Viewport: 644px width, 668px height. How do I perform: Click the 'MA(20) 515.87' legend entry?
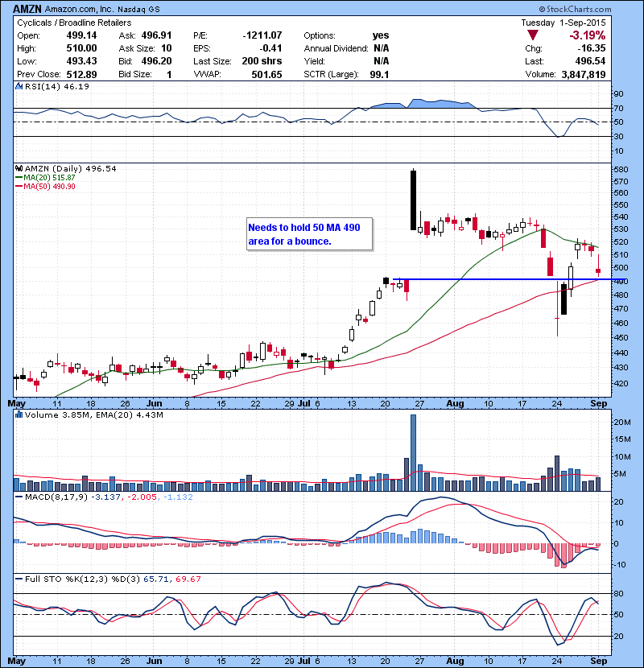pos(49,178)
